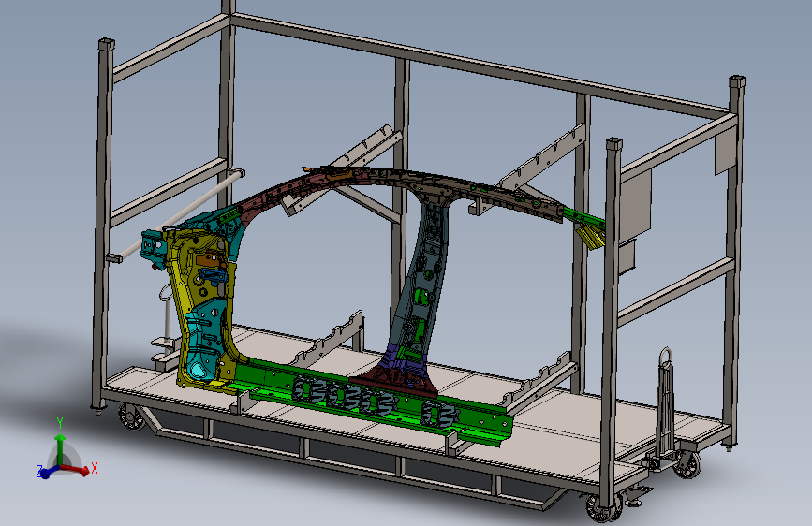Select the tow bar handle with ring

(666, 403)
